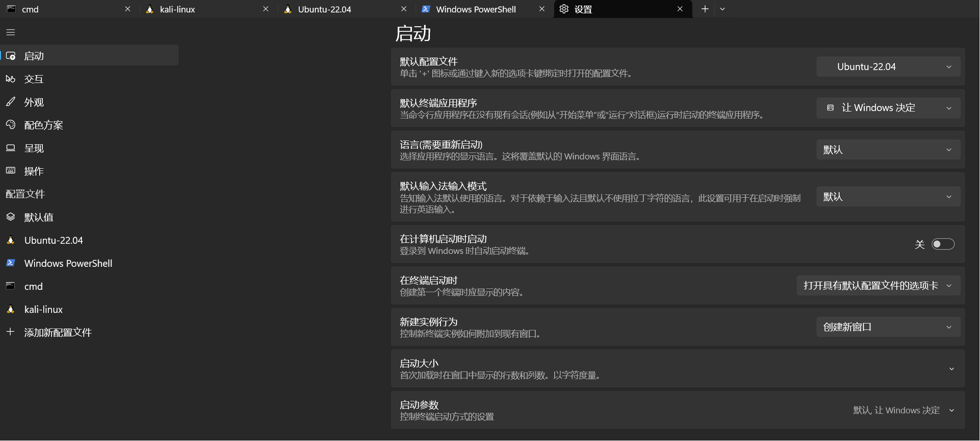The height and width of the screenshot is (441, 980).
Task: Open 操作 actions settings page
Action: tap(89, 171)
